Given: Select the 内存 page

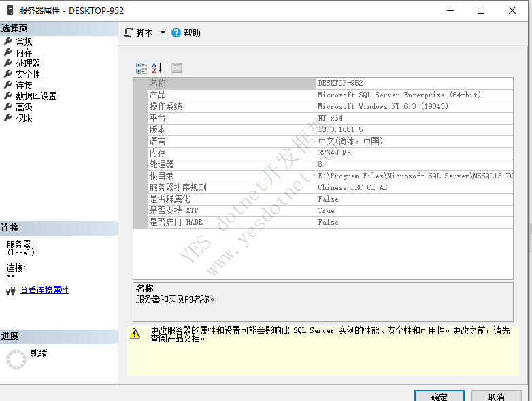Looking at the screenshot, I should click(24, 52).
